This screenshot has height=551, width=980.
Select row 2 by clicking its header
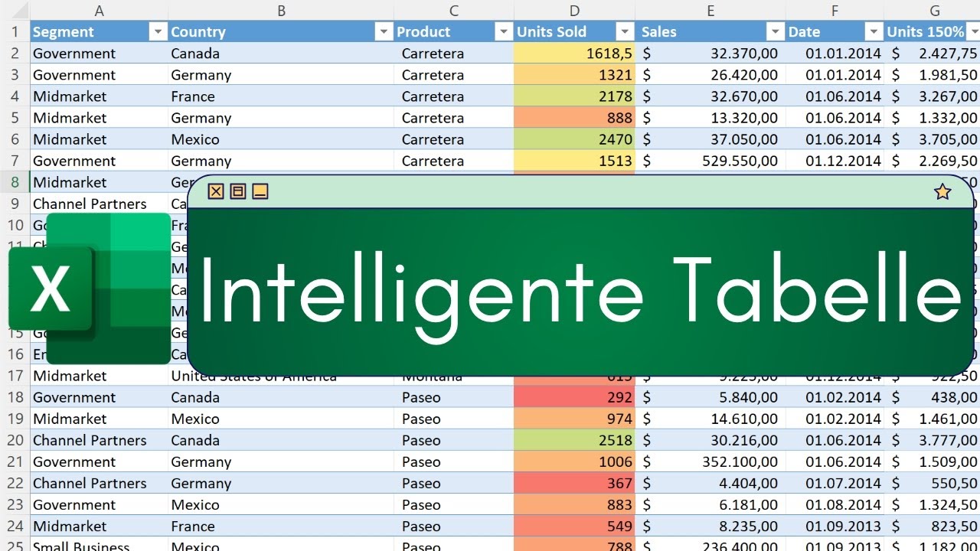pyautogui.click(x=16, y=53)
